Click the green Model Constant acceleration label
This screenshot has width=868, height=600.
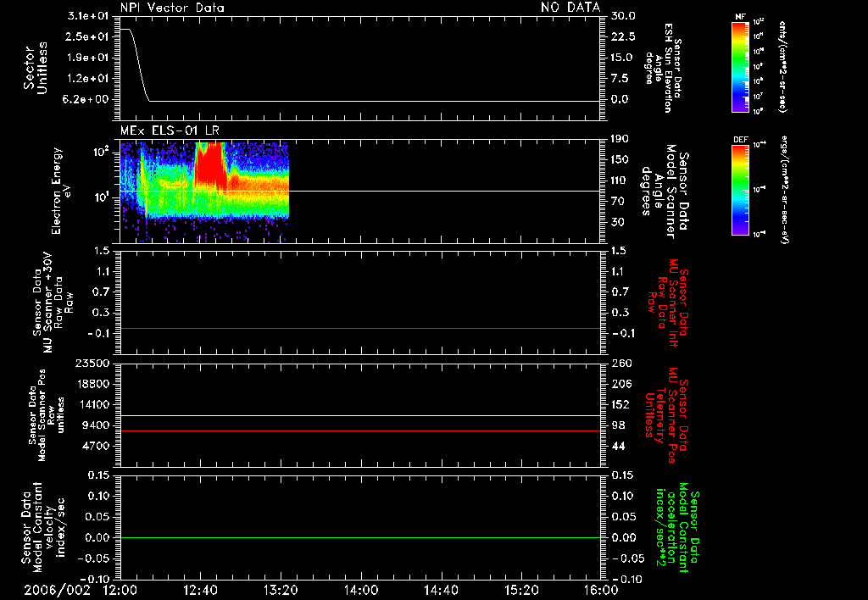[x=677, y=528]
